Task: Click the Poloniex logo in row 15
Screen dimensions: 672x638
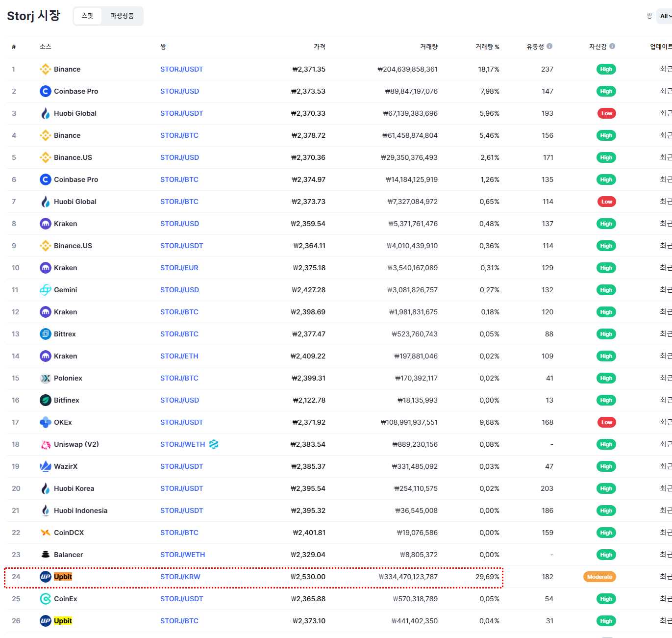Action: tap(46, 378)
